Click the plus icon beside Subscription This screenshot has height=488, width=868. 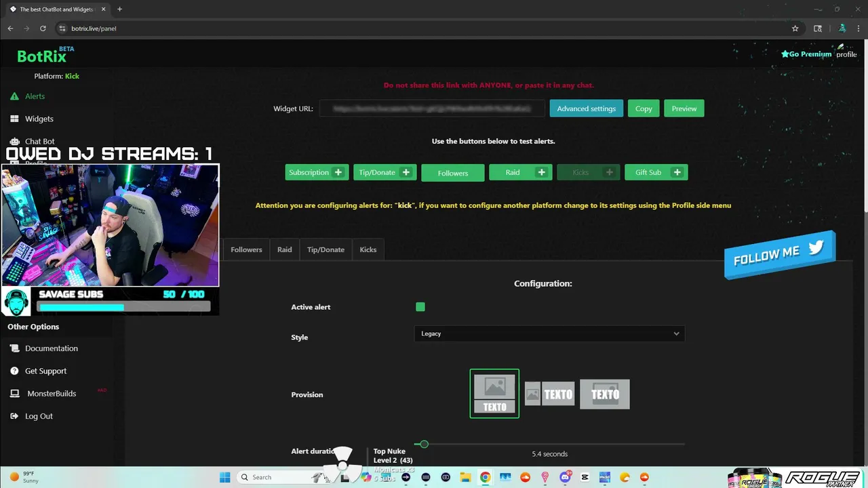(x=338, y=172)
